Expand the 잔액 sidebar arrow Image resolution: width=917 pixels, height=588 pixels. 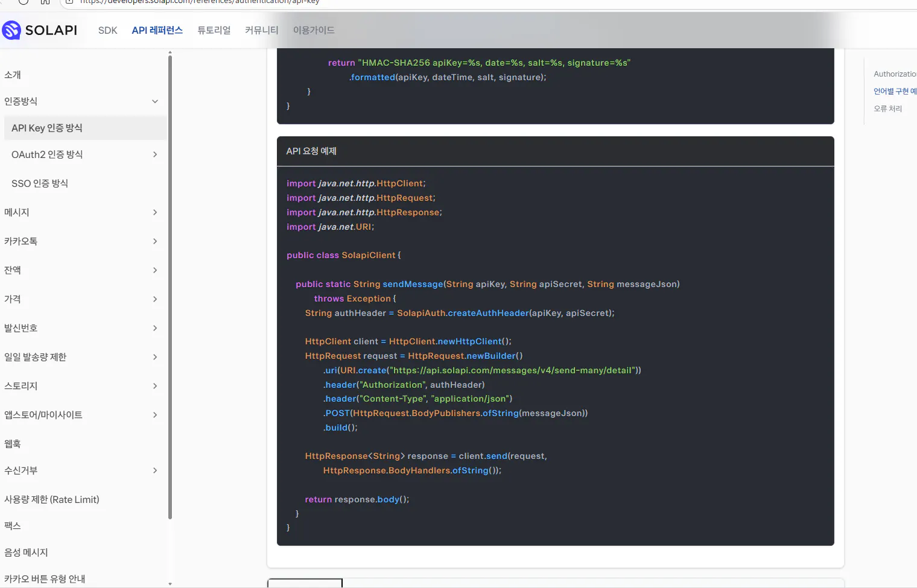(x=155, y=270)
